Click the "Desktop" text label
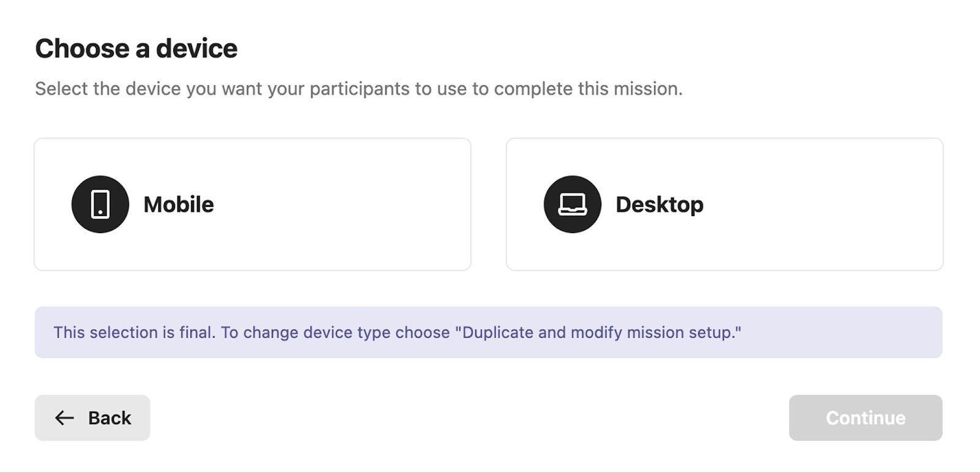 [659, 204]
